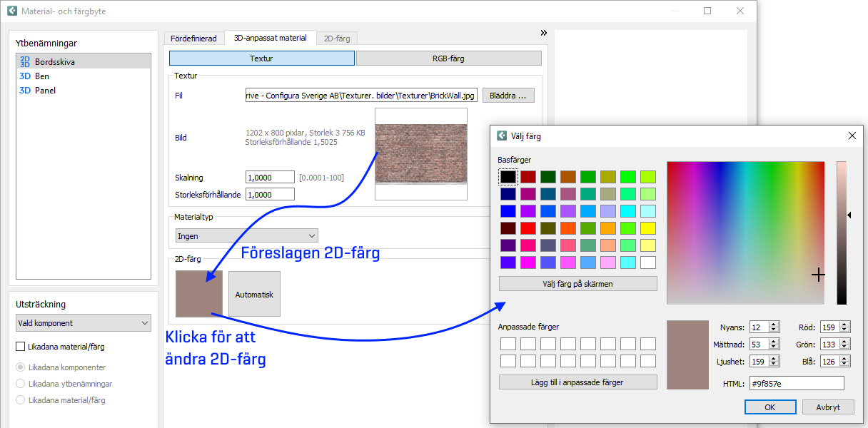Cancel the color dialog with Avbryt
The width and height of the screenshot is (868, 428).
[x=828, y=407]
